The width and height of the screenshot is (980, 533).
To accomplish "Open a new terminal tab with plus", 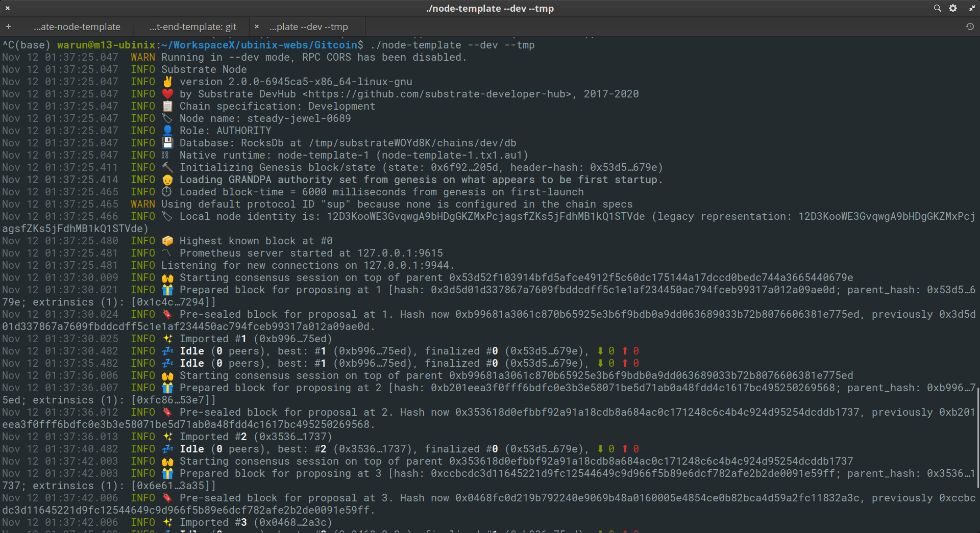I will 9,27.
